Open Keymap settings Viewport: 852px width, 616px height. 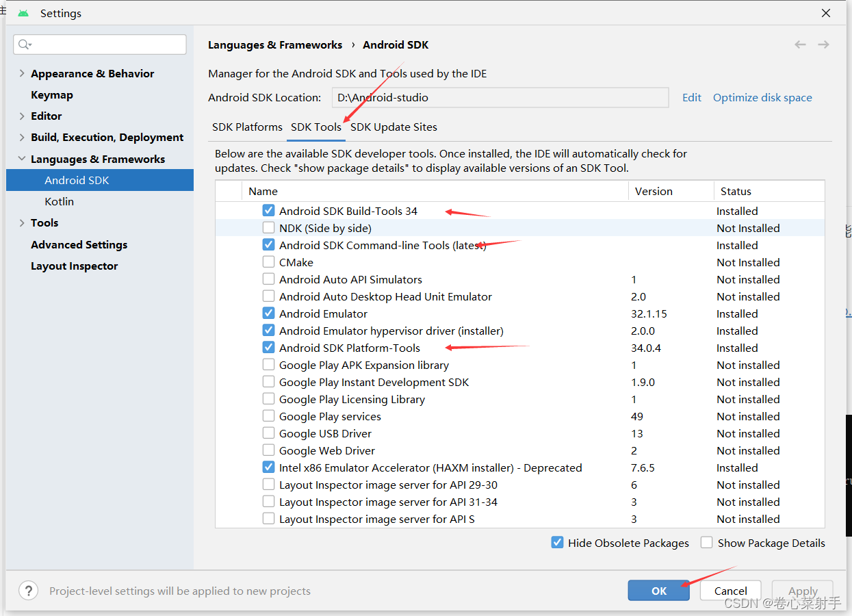(x=52, y=94)
